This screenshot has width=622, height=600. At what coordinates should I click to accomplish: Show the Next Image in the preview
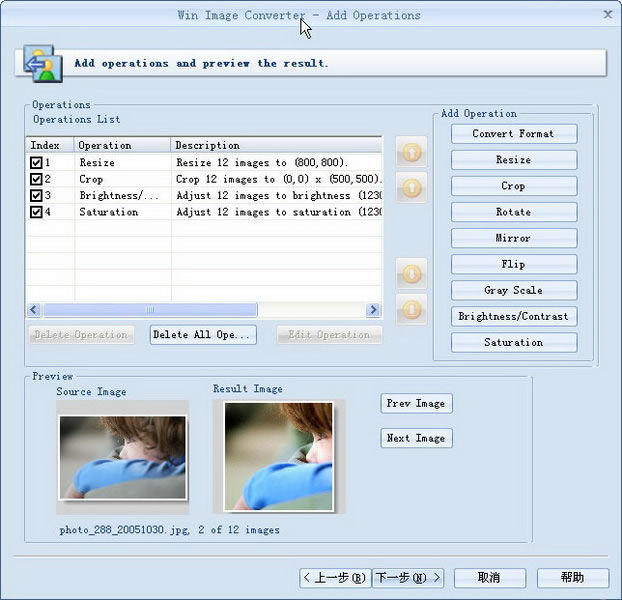tap(416, 438)
